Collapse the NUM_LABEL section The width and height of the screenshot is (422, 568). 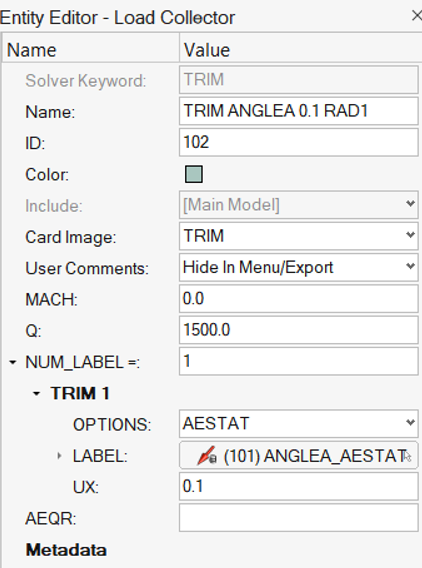13,362
